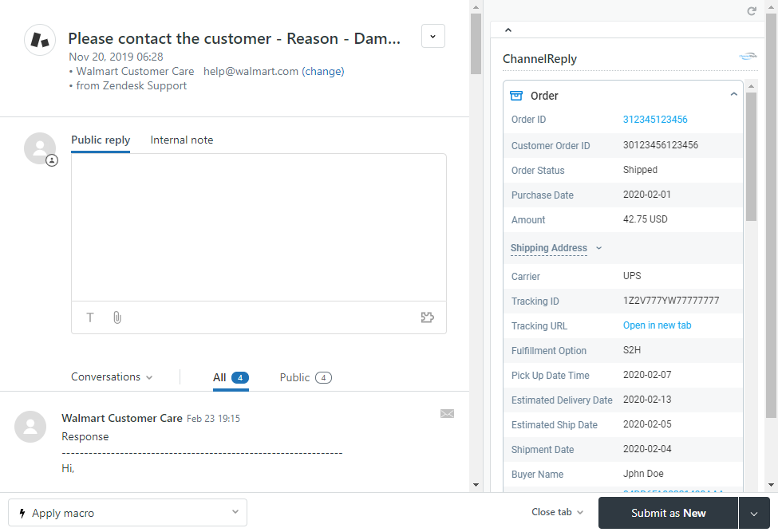The height and width of the screenshot is (532, 778).
Task: Switch to the Public reply tab
Action: [x=101, y=140]
